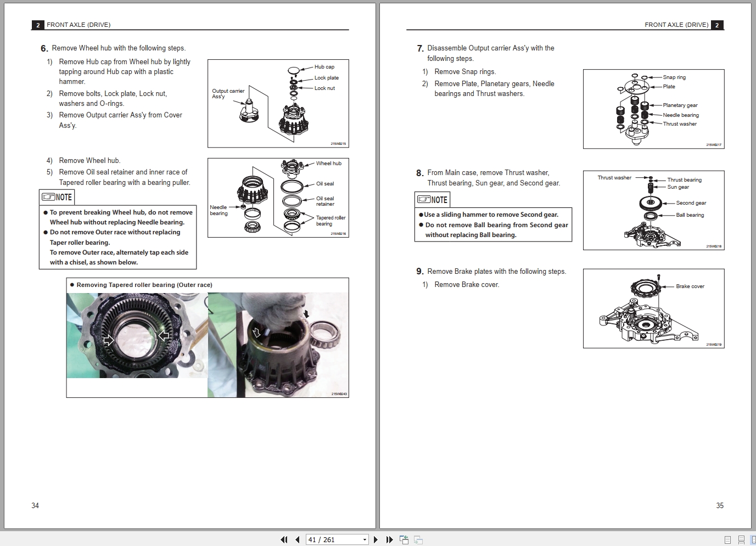
Task: Click the brake cover exploded diagram
Action: tap(654, 308)
